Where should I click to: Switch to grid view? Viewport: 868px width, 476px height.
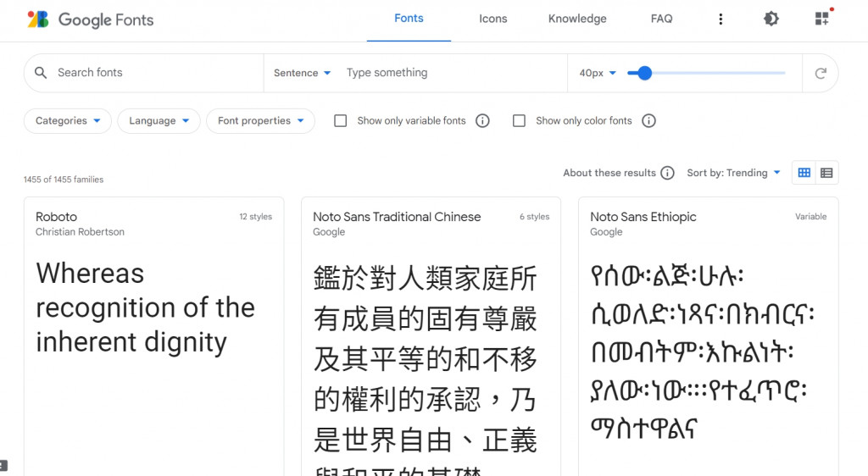(x=804, y=173)
